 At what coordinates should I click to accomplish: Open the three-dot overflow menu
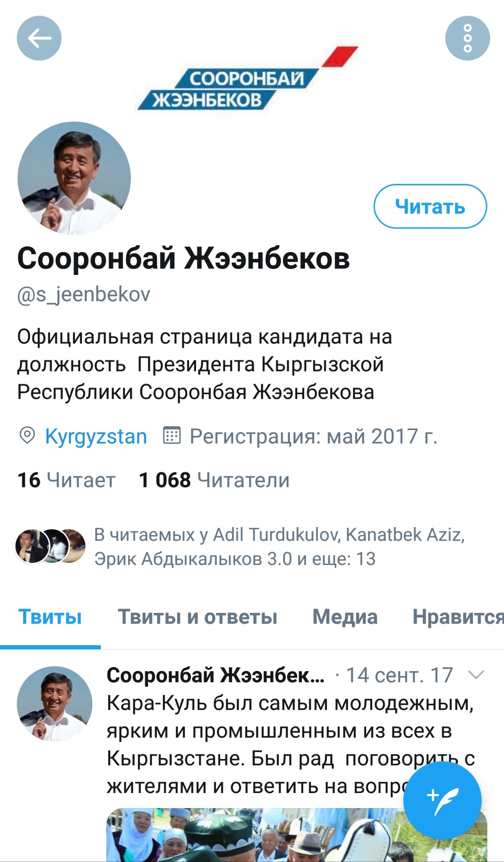[x=467, y=38]
